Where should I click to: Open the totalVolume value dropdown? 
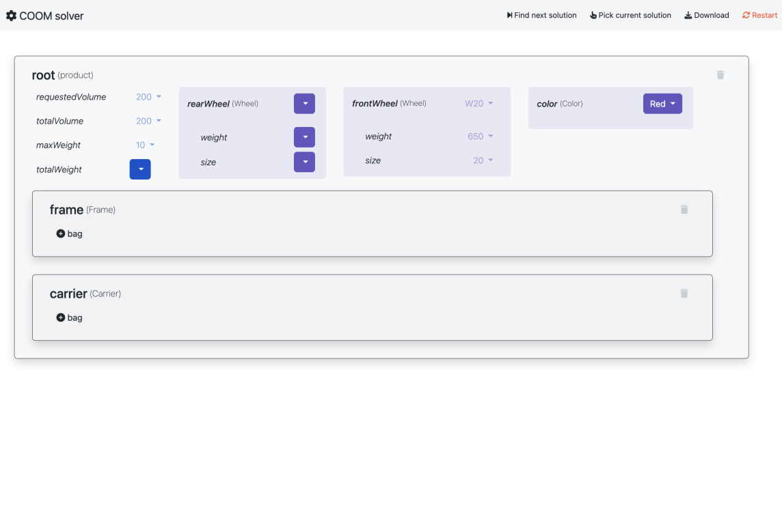point(148,121)
